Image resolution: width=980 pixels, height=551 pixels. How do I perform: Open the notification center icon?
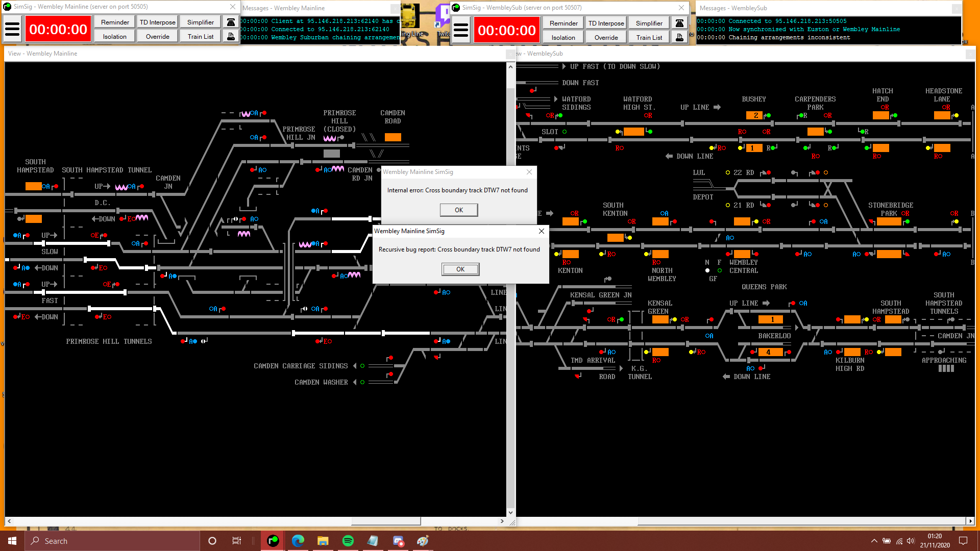coord(963,541)
